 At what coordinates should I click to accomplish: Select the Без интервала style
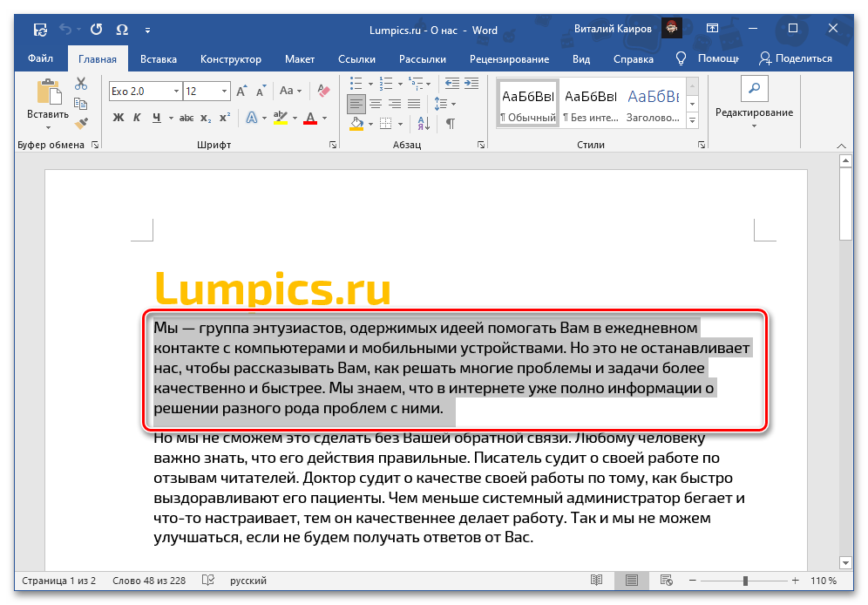590,104
